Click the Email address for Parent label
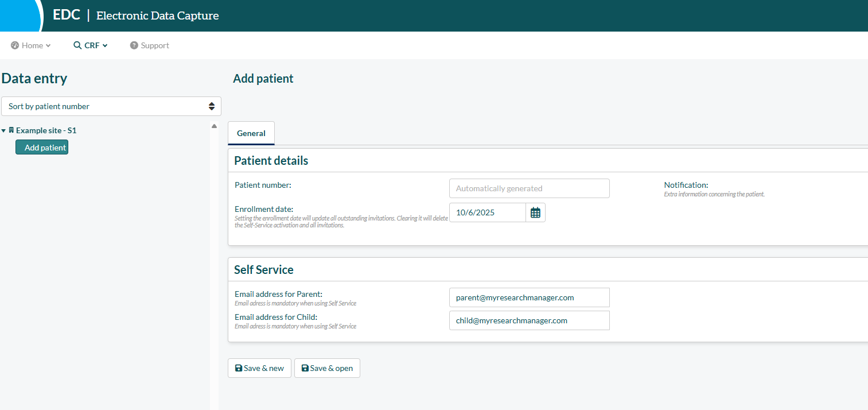 point(279,294)
